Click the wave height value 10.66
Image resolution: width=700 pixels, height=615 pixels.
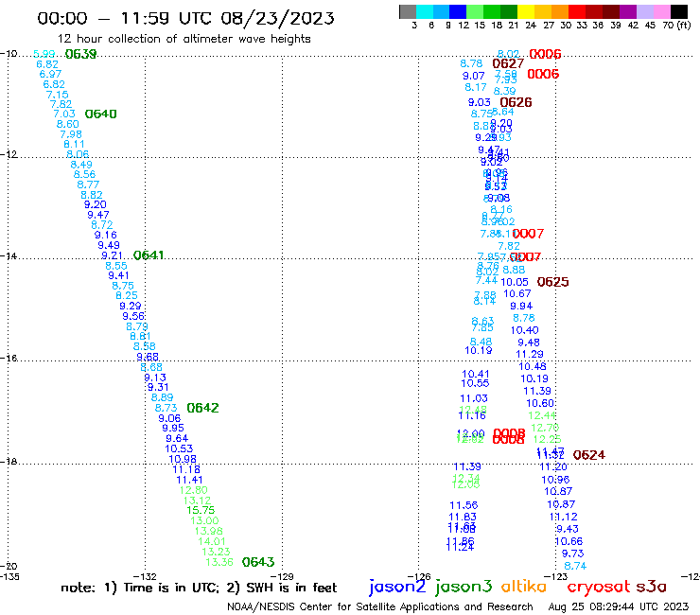569,542
